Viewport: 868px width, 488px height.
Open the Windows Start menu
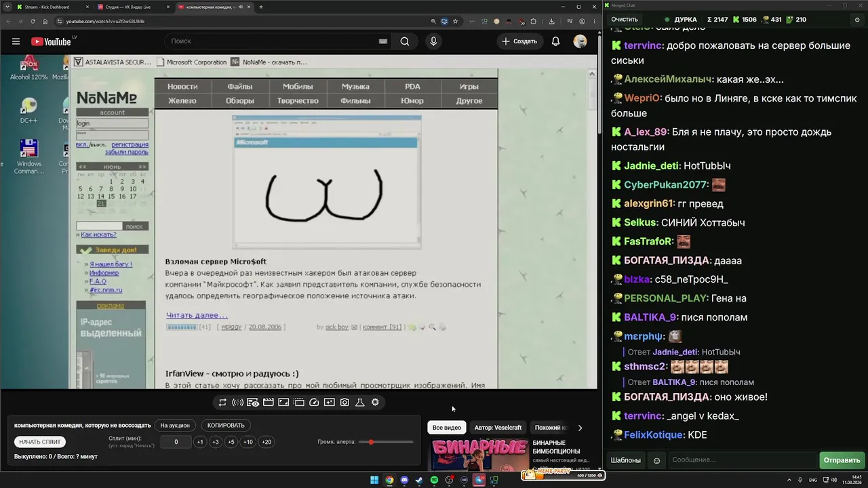[374, 481]
